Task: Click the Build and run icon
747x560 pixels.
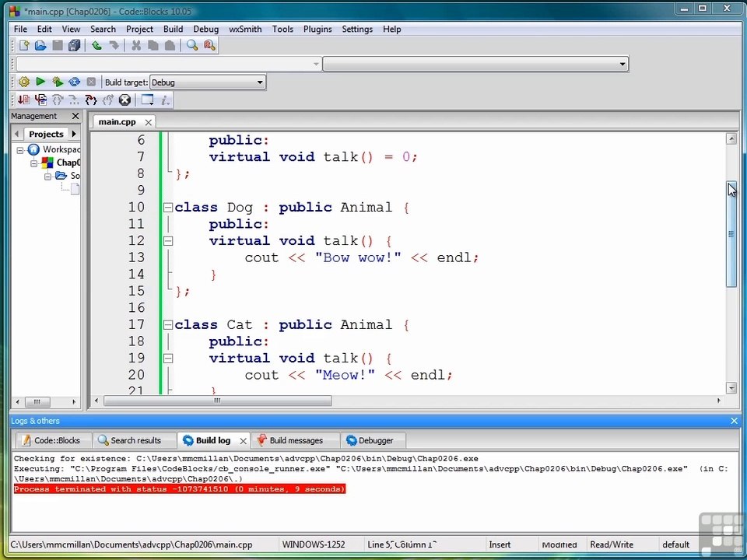Action: [x=58, y=82]
